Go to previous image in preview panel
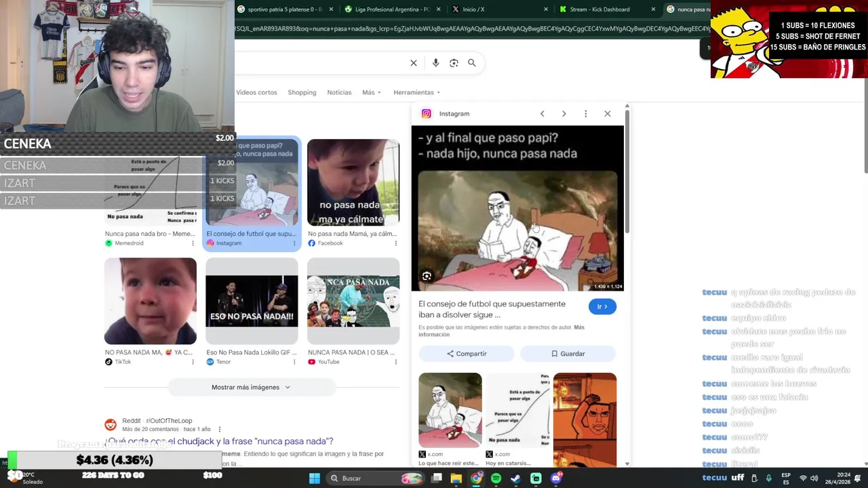Screen dimensions: 868x488 pyautogui.click(x=542, y=114)
